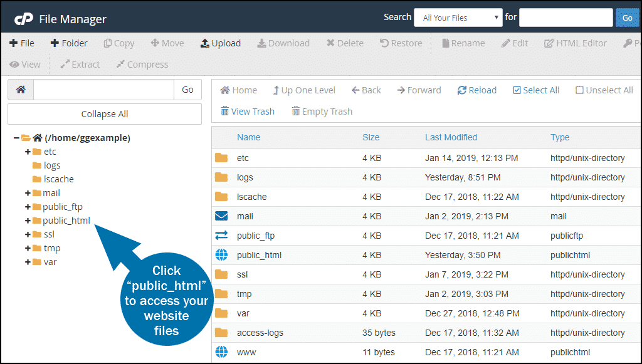Select the Compress icon
Screen dimensions: 642x364
coord(142,64)
